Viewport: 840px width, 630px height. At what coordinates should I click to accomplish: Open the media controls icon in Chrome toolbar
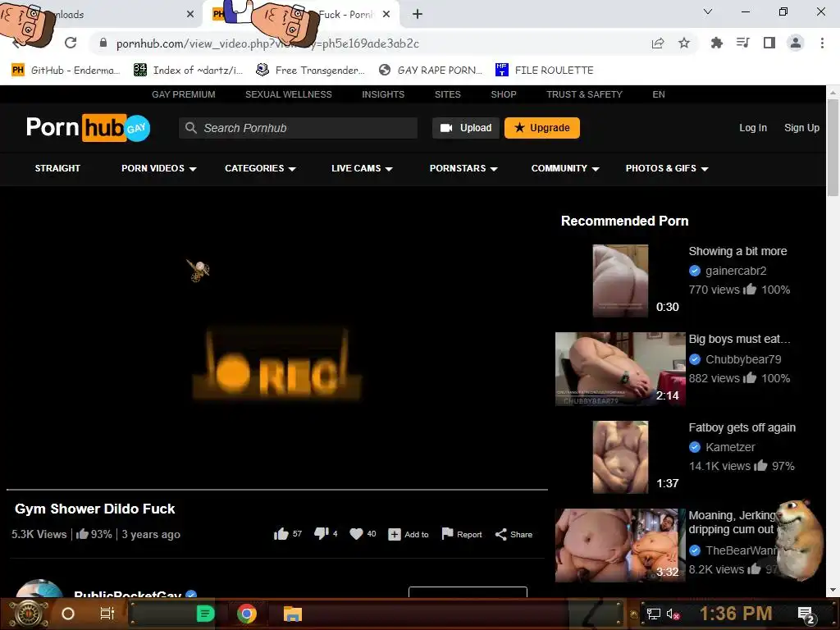[x=743, y=43]
